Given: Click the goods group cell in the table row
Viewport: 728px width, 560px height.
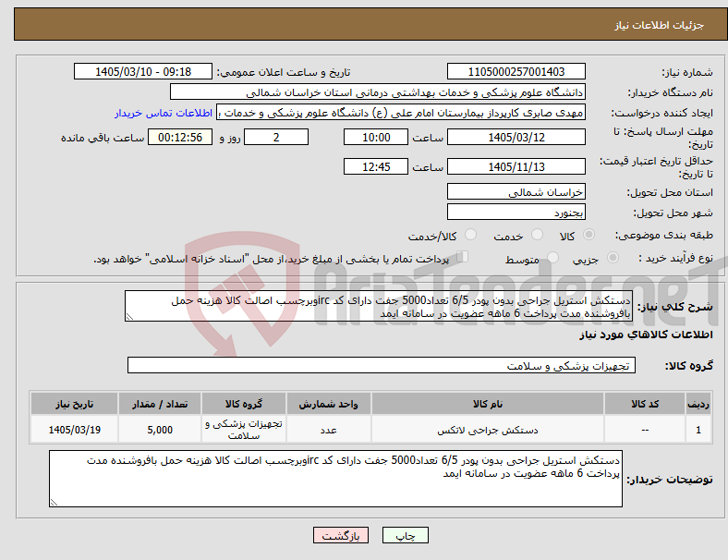Looking at the screenshot, I should click(244, 430).
